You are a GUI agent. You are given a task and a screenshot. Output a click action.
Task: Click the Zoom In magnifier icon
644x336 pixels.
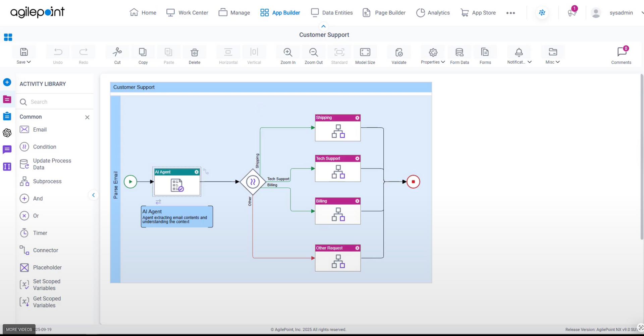[287, 53]
